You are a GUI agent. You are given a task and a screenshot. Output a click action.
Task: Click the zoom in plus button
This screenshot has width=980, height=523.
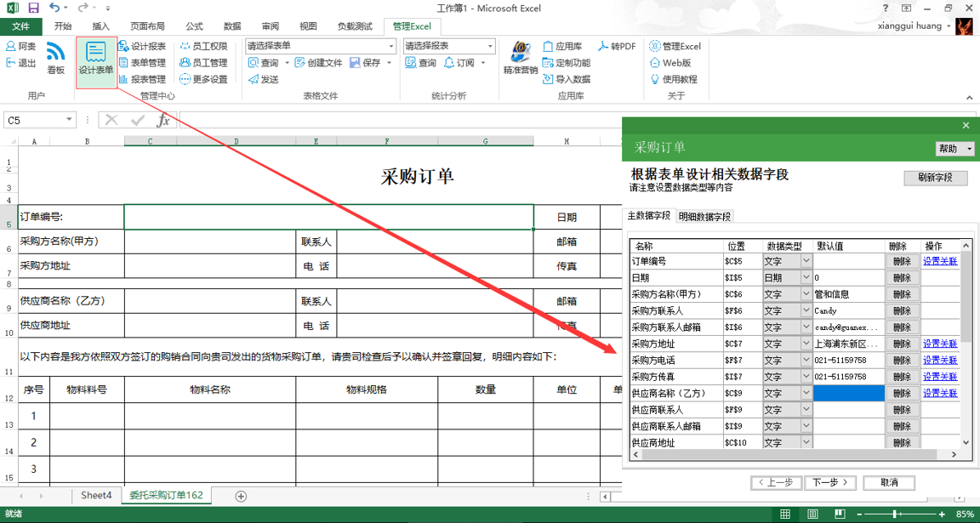tap(941, 514)
